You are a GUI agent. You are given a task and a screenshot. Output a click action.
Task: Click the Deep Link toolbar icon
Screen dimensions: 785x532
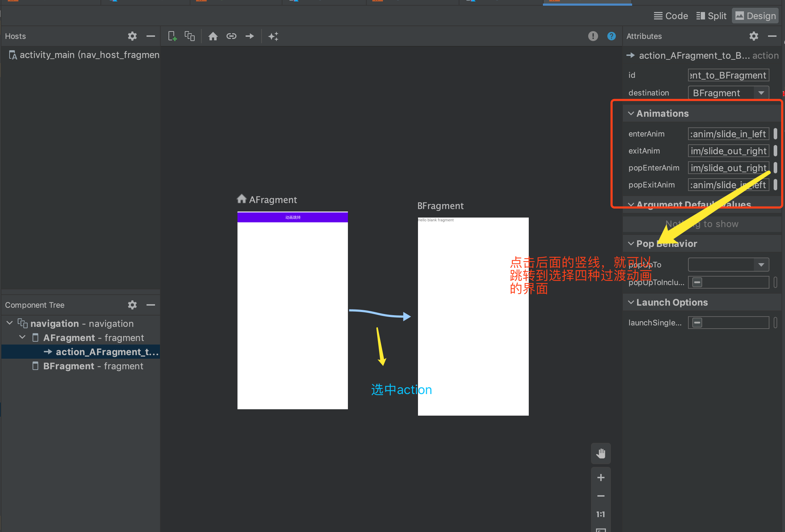coord(231,36)
